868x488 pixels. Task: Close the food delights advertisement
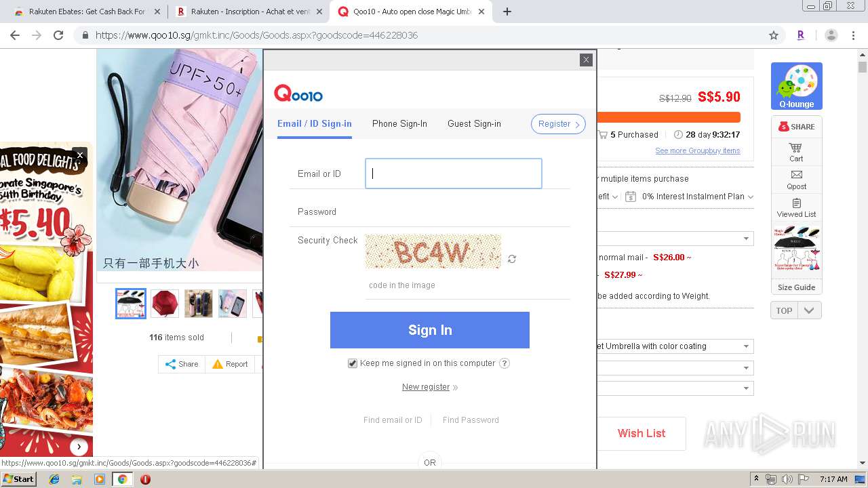79,155
